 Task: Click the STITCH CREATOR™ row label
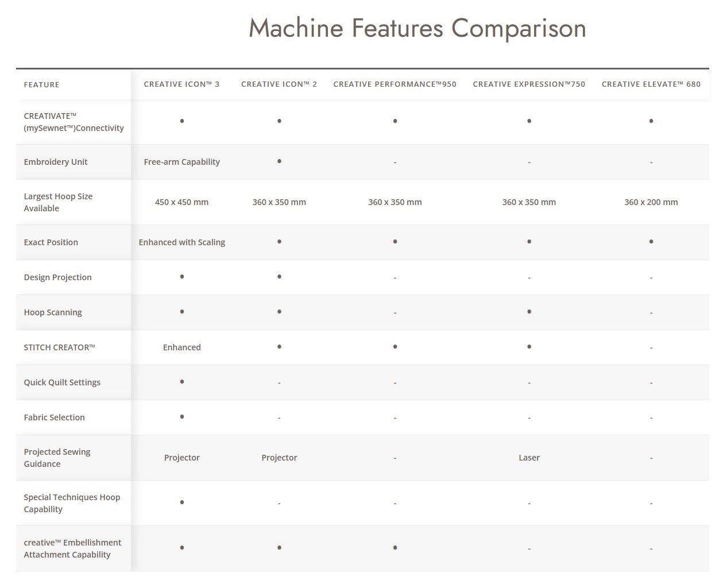pyautogui.click(x=59, y=347)
